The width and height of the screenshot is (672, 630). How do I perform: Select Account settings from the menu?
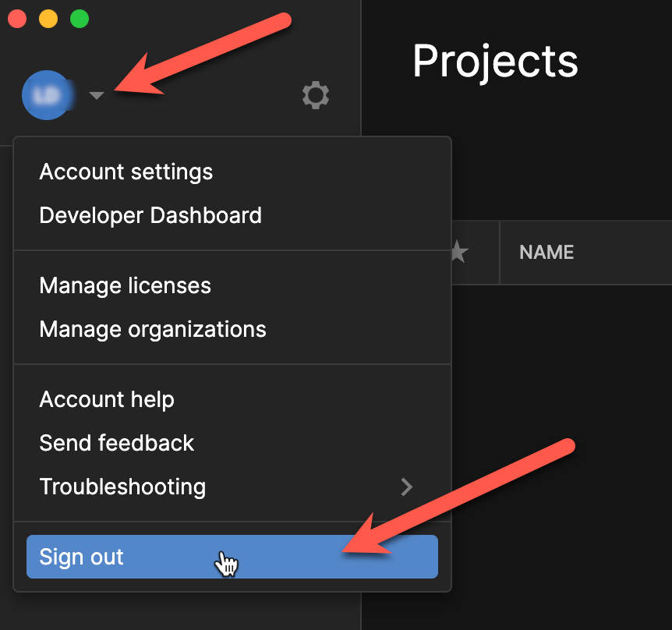126,172
